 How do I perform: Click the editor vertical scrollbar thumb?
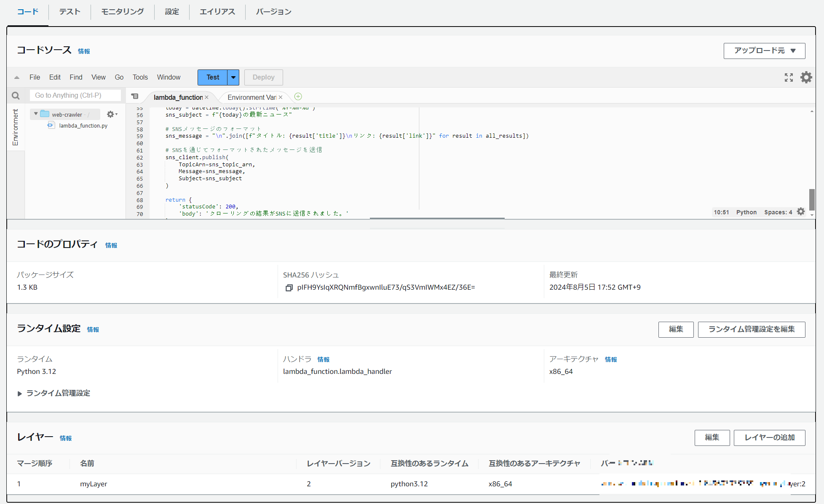click(811, 199)
